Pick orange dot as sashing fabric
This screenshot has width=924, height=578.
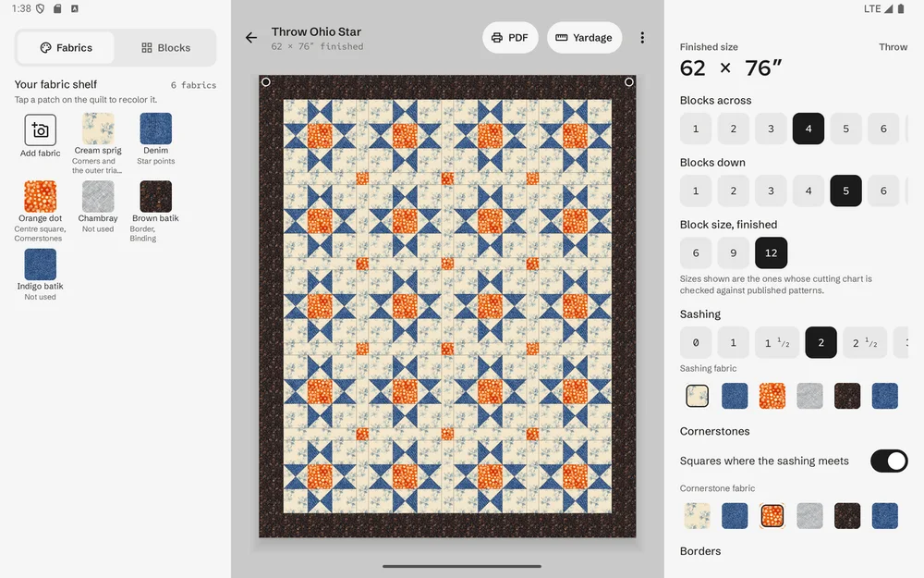pyautogui.click(x=772, y=396)
